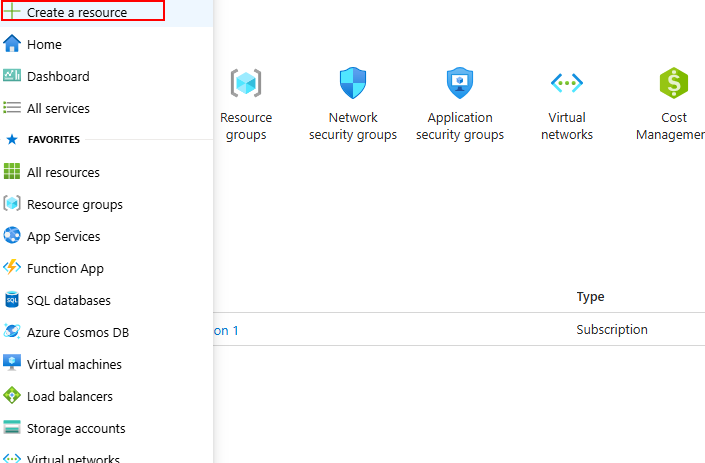Click Virtual networks service tile icon
This screenshot has height=463, width=705.
567,83
